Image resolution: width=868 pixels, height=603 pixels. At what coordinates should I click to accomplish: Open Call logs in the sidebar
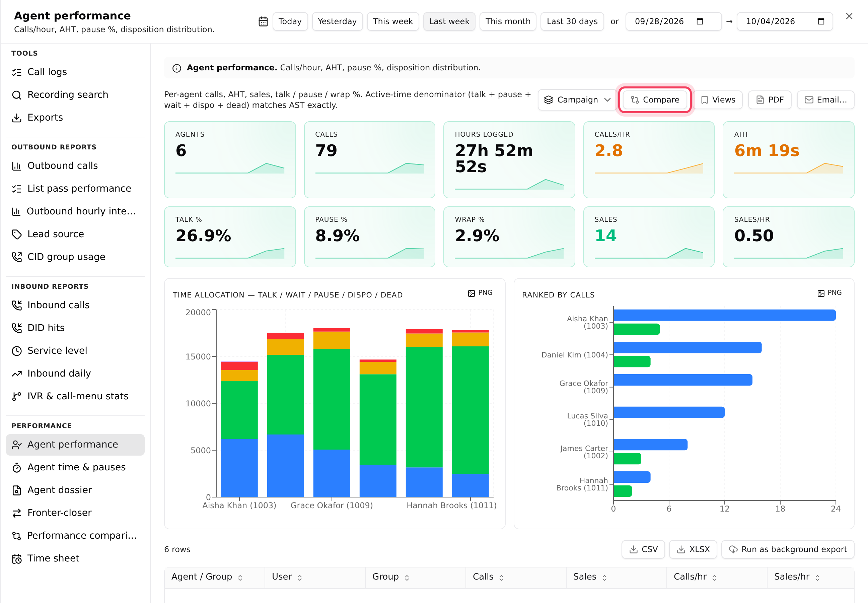coord(75,72)
